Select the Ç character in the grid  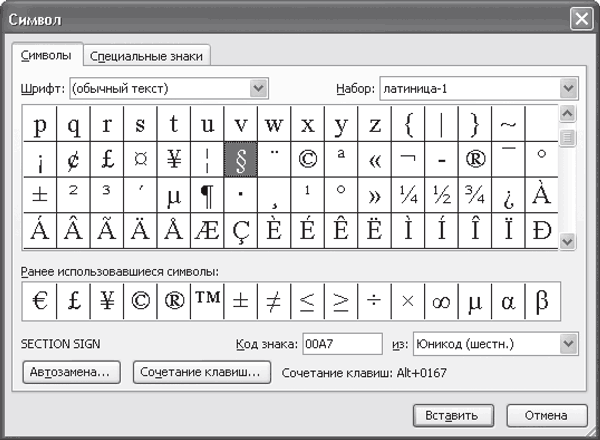240,229
